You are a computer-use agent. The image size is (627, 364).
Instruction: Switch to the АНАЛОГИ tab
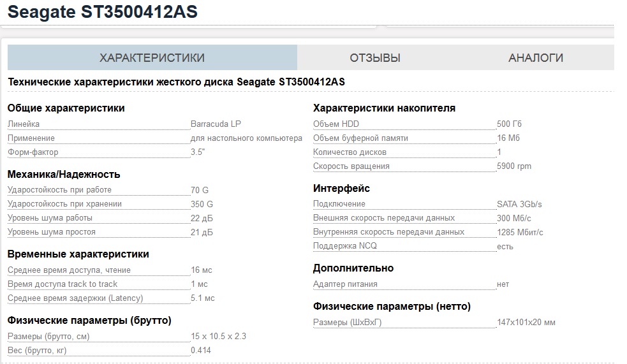click(535, 58)
